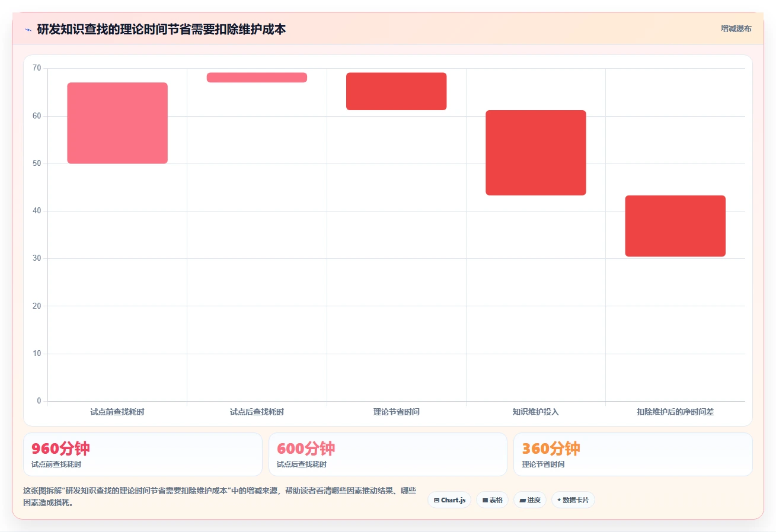Select the 扣除维护后的净时间差 bar

point(675,226)
